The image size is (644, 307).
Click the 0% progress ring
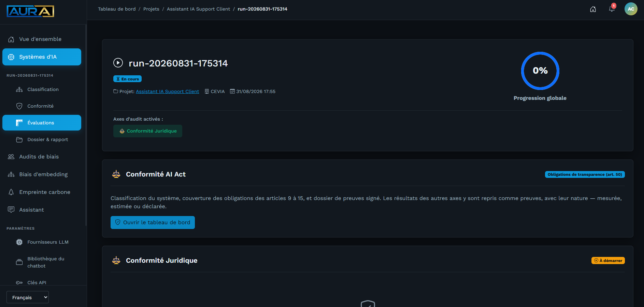point(540,71)
